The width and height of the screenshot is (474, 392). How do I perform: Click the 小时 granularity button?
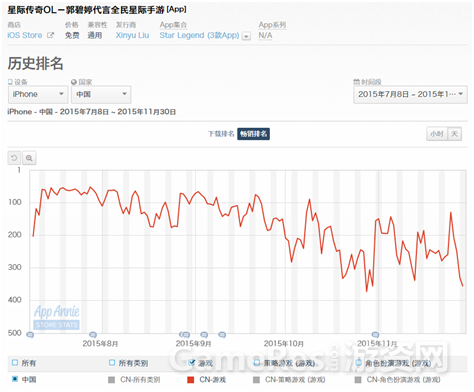pyautogui.click(x=437, y=134)
